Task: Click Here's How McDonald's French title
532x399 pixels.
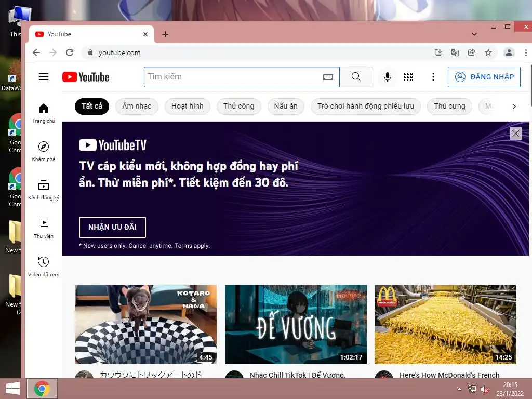Action: 449,375
